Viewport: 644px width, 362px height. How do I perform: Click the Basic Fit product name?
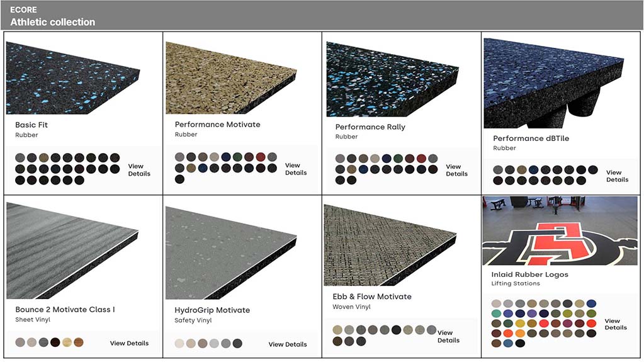31,125
